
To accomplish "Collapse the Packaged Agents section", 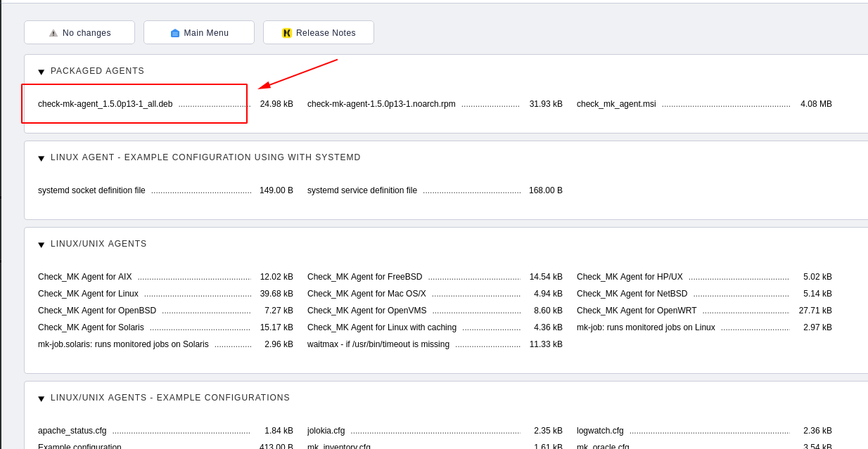I will (42, 72).
